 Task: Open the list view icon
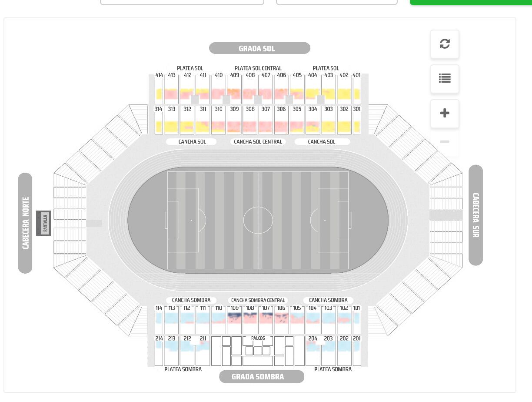point(445,79)
